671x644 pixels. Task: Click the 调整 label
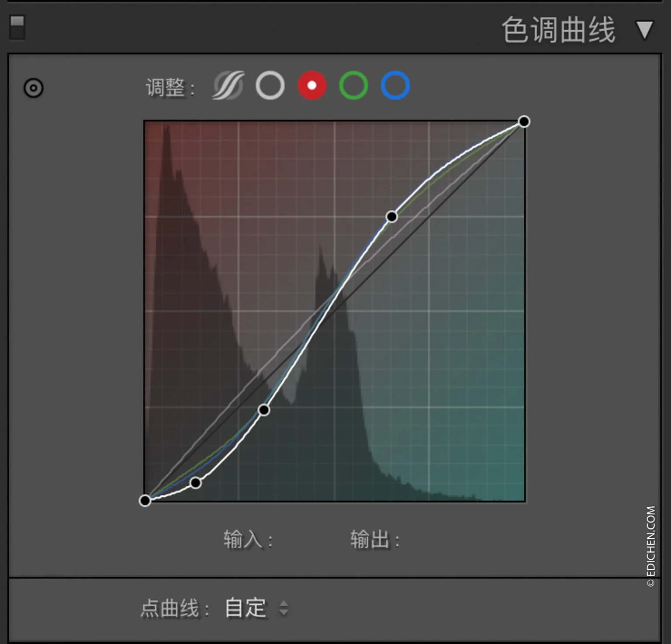[x=171, y=87]
